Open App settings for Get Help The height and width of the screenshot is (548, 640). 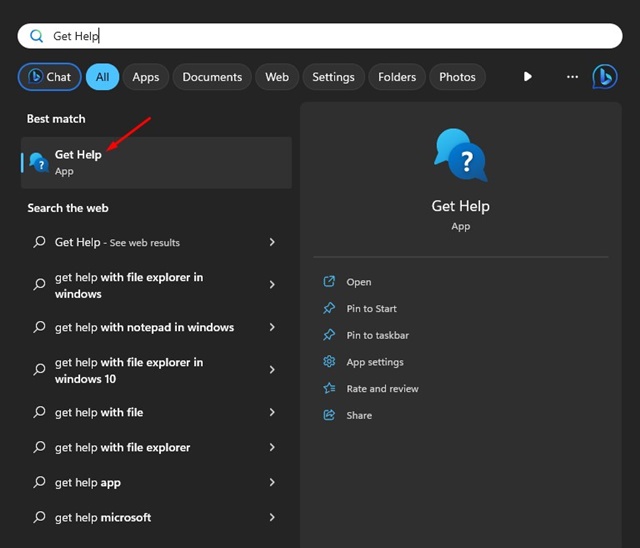click(x=375, y=362)
